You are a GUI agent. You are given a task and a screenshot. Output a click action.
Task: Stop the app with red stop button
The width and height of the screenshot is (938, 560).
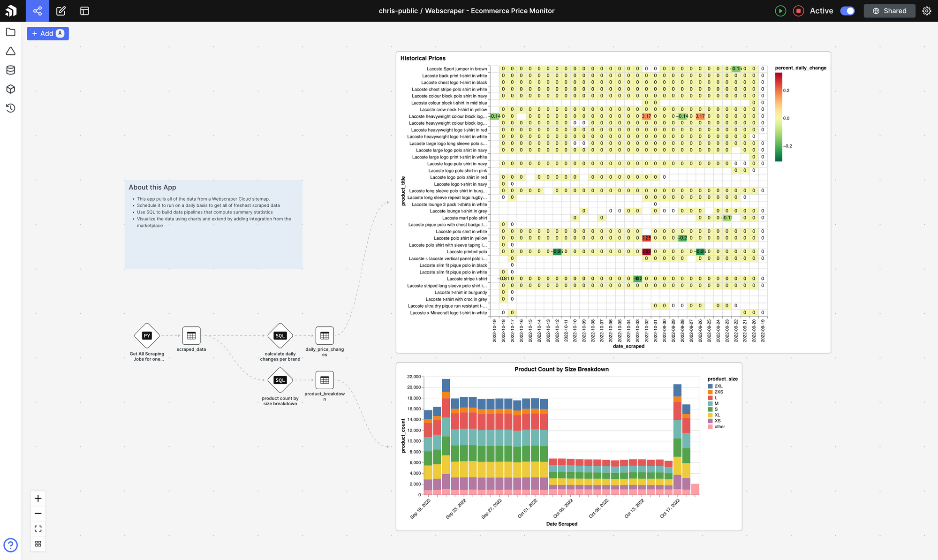click(798, 11)
